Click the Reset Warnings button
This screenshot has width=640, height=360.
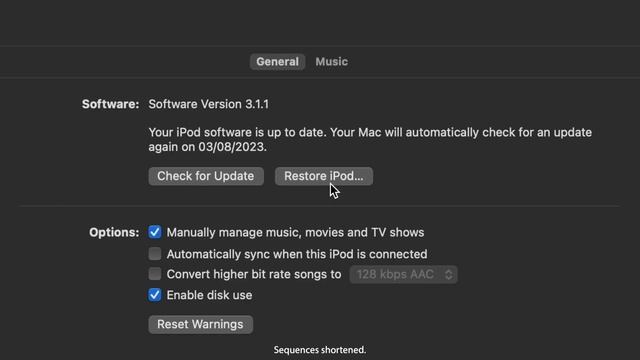(200, 324)
